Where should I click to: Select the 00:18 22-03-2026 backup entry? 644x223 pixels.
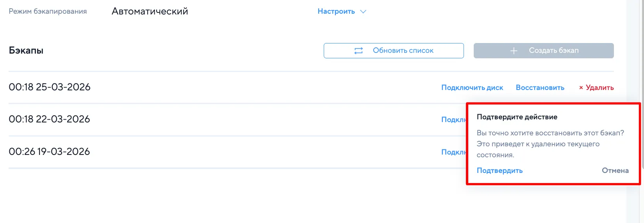click(x=50, y=119)
